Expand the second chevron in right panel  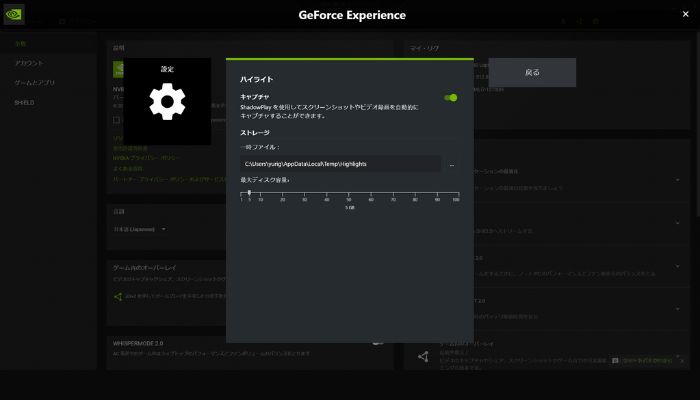click(x=677, y=223)
